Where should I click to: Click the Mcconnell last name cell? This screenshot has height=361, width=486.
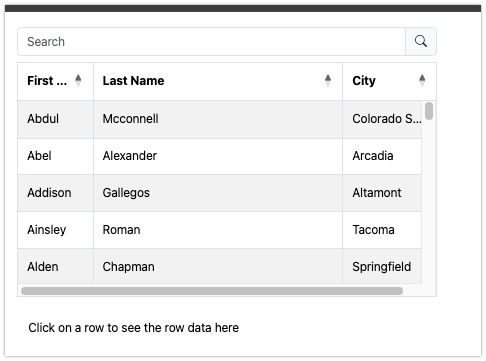pos(218,119)
